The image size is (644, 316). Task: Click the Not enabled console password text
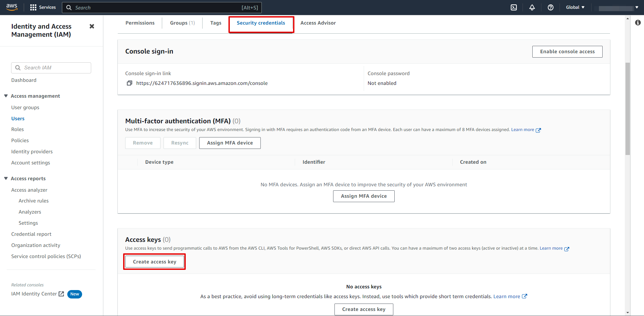(382, 83)
